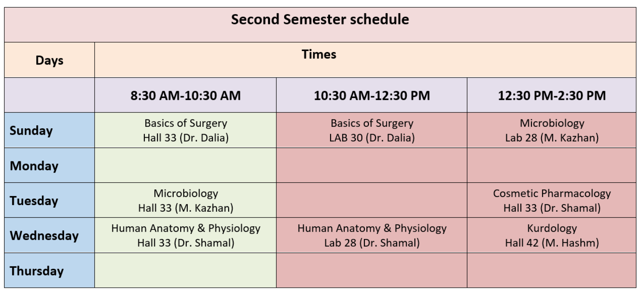Viewport: 644px width, 290px height.
Task: Click the 8:30 AM-10:30 AM column header
Action: point(186,95)
